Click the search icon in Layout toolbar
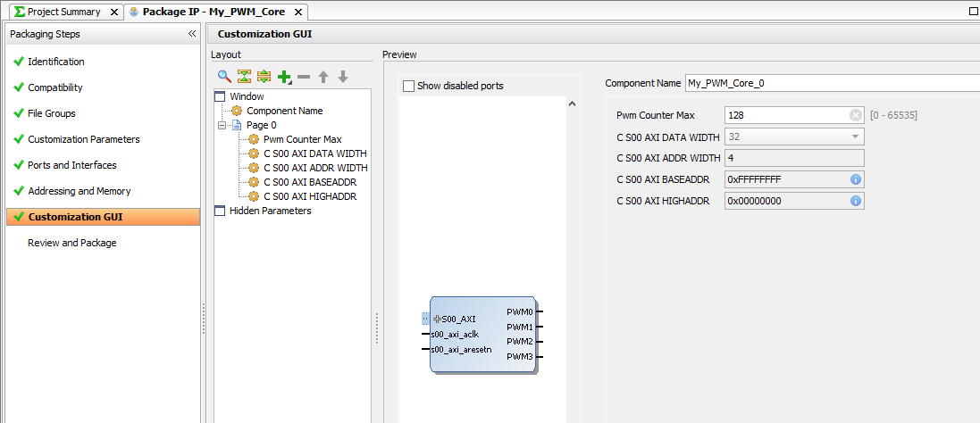980x423 pixels. [224, 77]
